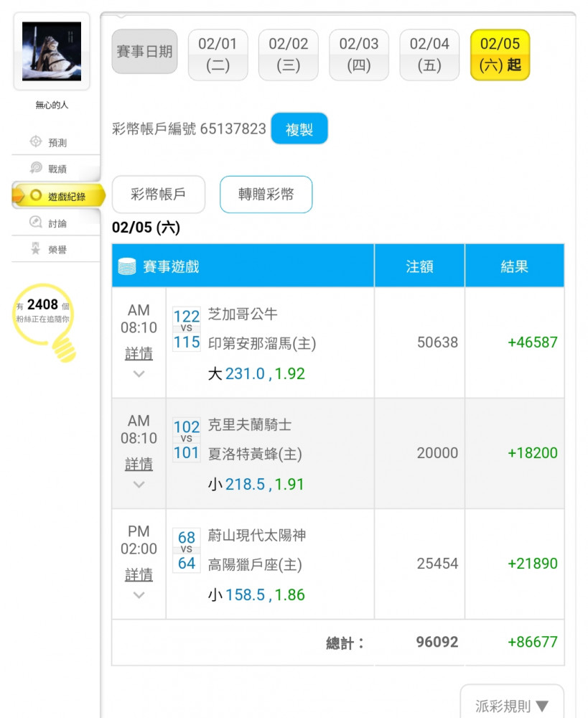Expand chevron under Cleveland Cavaliers game details
This screenshot has width=588, height=718.
tap(139, 485)
